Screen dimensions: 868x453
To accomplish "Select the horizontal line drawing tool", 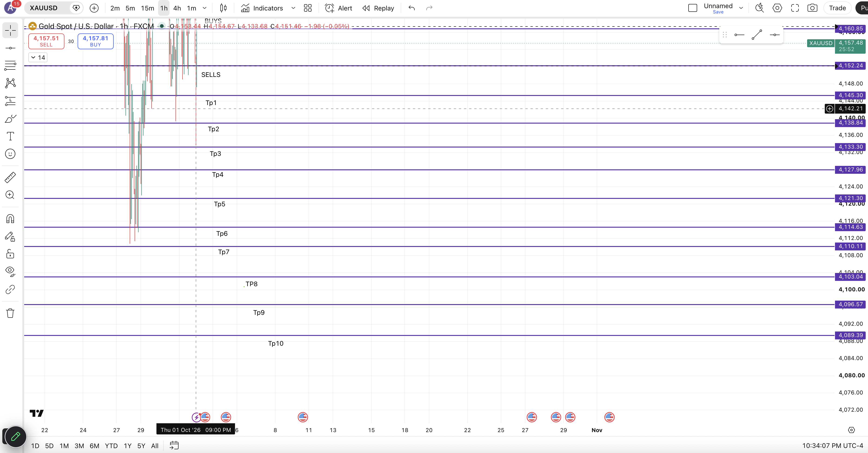I will click(x=10, y=48).
